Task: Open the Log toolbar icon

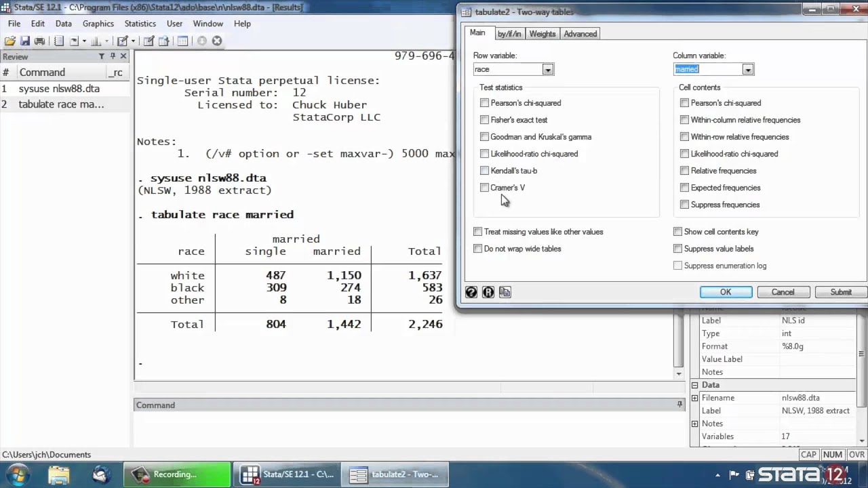Action: (x=59, y=41)
